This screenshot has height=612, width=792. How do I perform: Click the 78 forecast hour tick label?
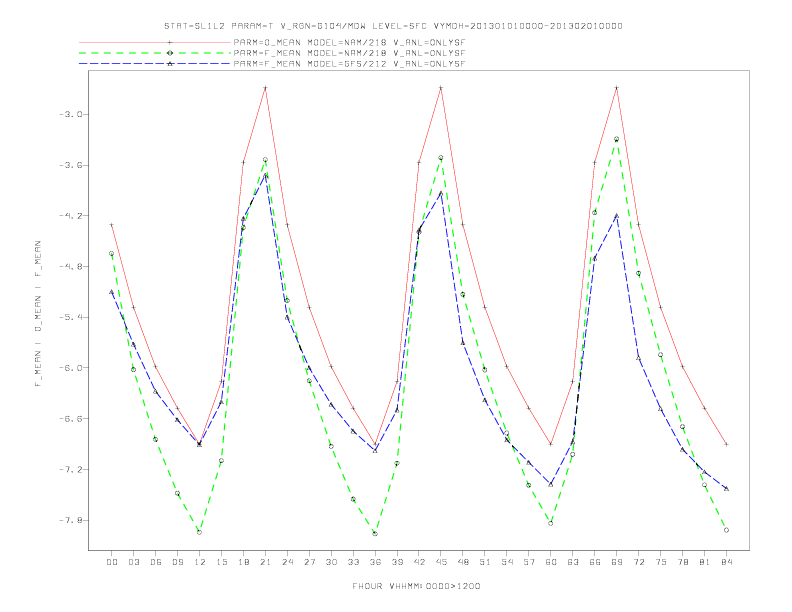pyautogui.click(x=682, y=562)
